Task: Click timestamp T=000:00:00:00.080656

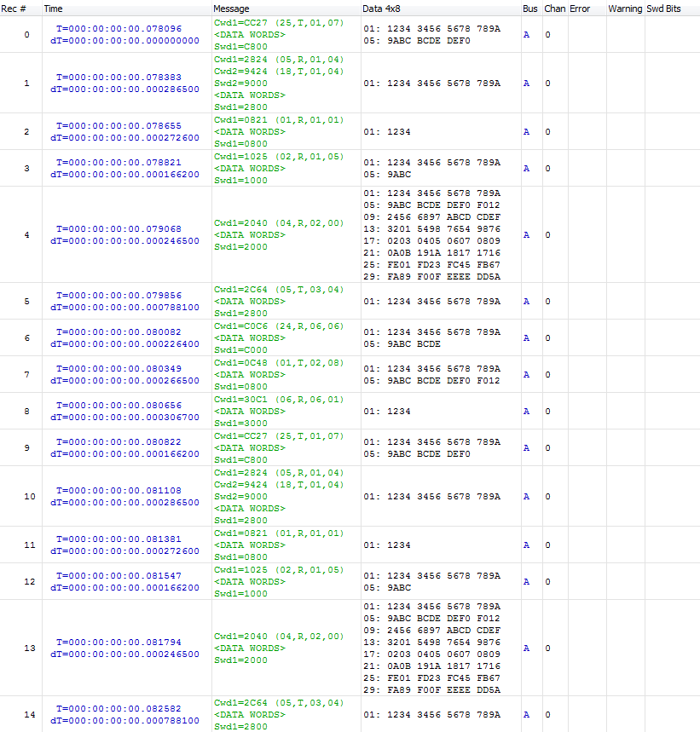Action: click(x=119, y=406)
